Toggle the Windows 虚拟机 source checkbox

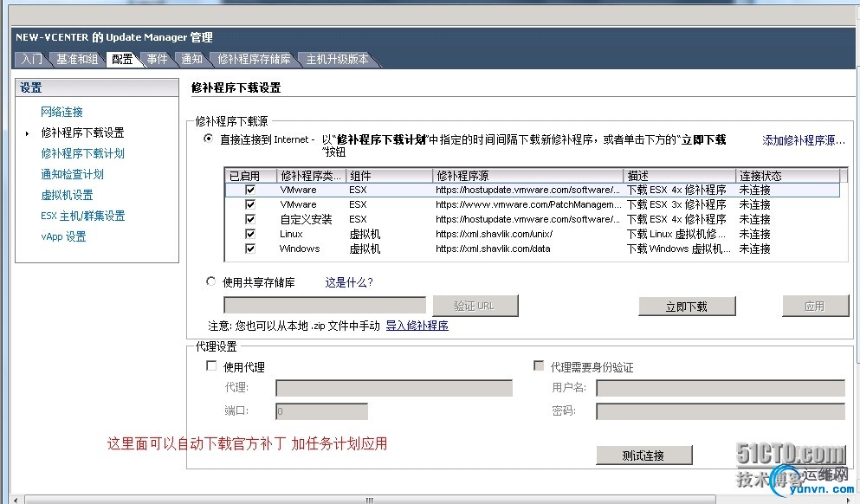click(x=250, y=249)
